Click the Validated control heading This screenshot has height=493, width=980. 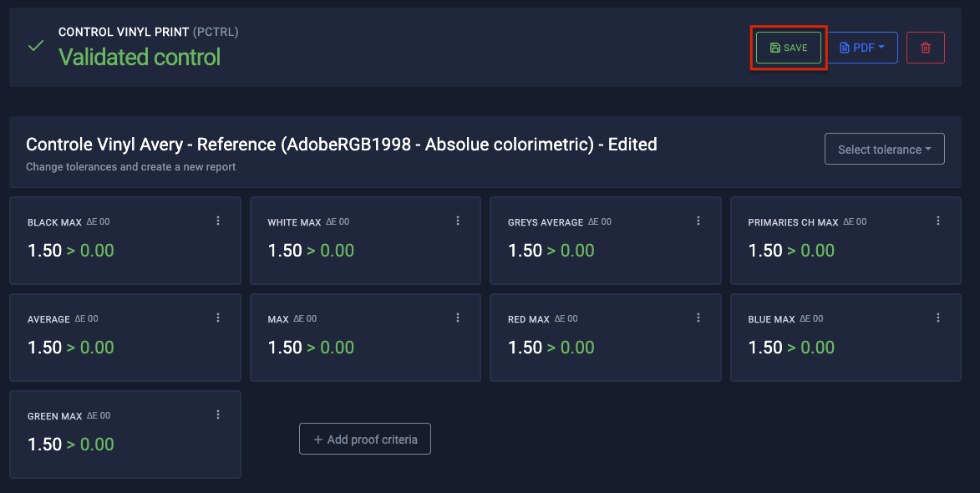click(140, 57)
